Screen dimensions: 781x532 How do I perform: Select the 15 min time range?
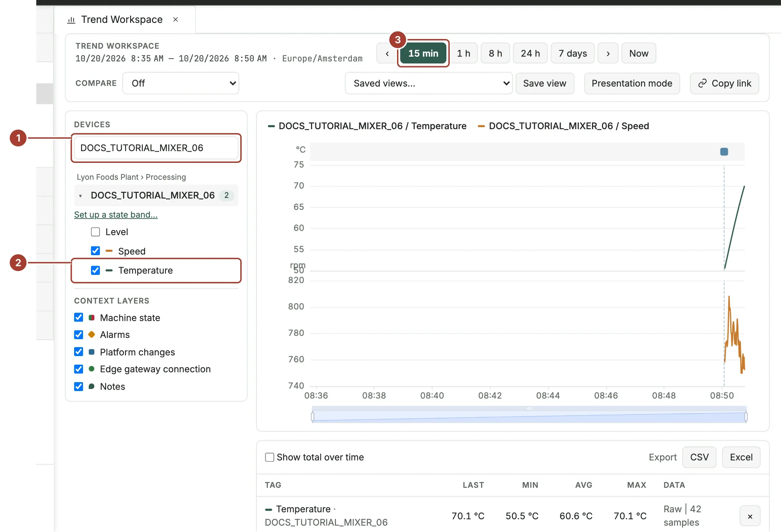coord(423,53)
